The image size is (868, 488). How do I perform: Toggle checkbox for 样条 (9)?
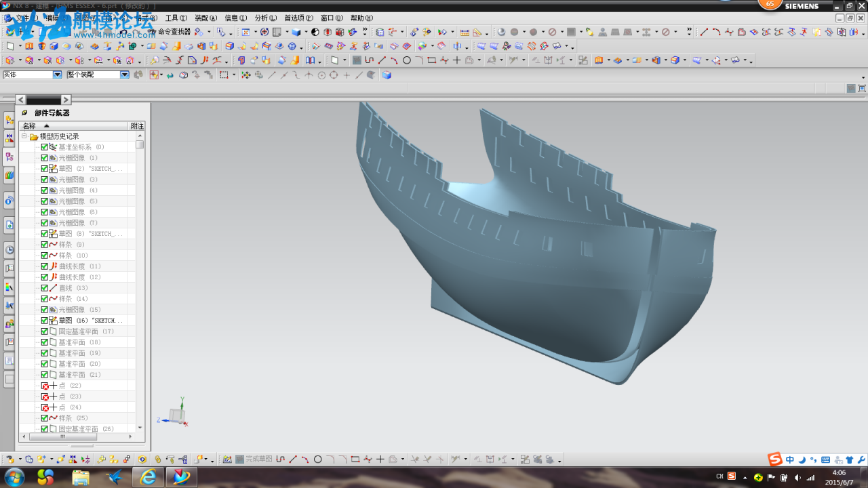pyautogui.click(x=45, y=245)
